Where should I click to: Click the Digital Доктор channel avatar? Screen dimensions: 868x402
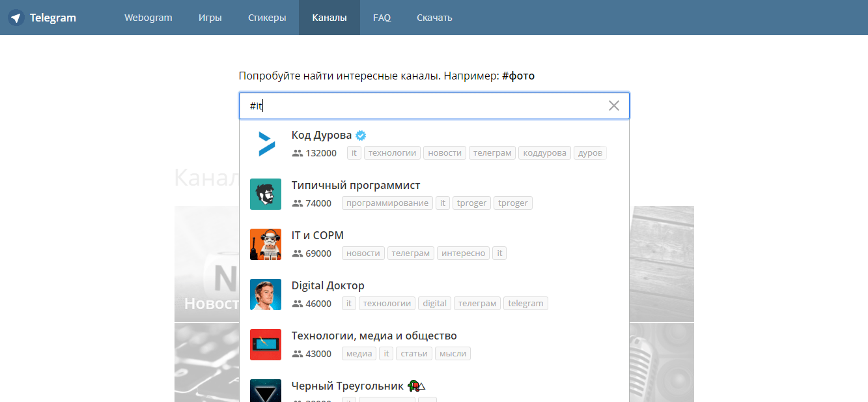(x=266, y=294)
